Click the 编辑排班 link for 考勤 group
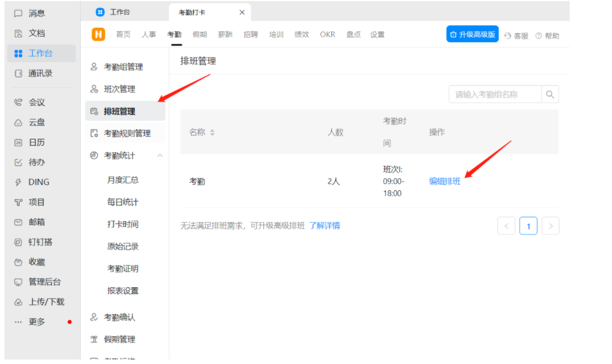This screenshot has width=612, height=364. 445,182
